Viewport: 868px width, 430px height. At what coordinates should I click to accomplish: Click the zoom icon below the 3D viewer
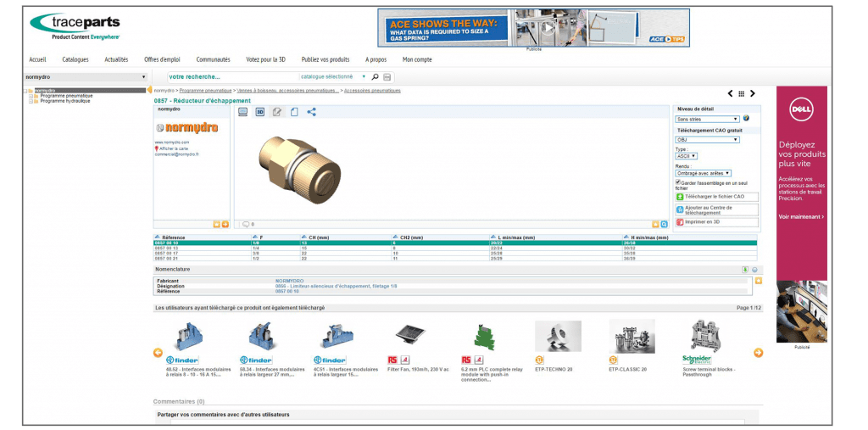point(664,224)
